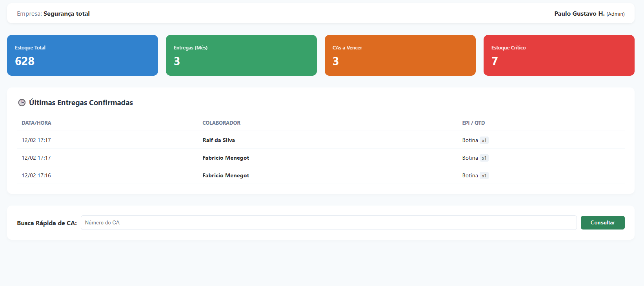
Task: Open the Entregas (Mês) green card
Action: 241,55
